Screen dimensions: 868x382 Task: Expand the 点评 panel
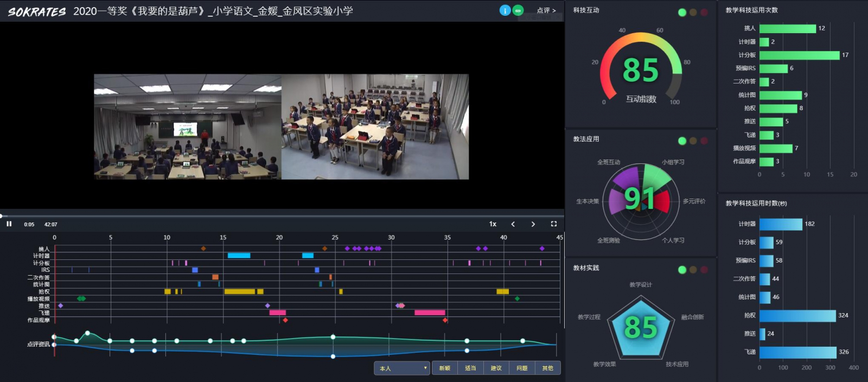click(x=546, y=10)
